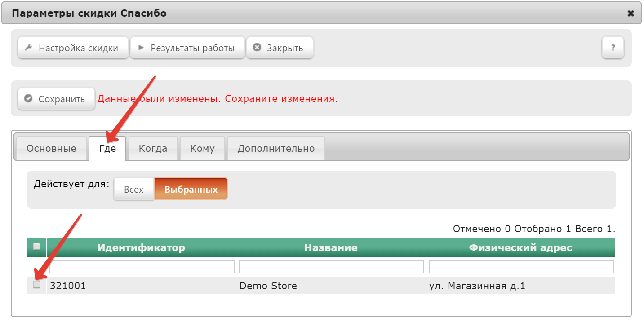Switch Действует для to Всех
Viewport: 644px width, 322px height.
(x=133, y=189)
